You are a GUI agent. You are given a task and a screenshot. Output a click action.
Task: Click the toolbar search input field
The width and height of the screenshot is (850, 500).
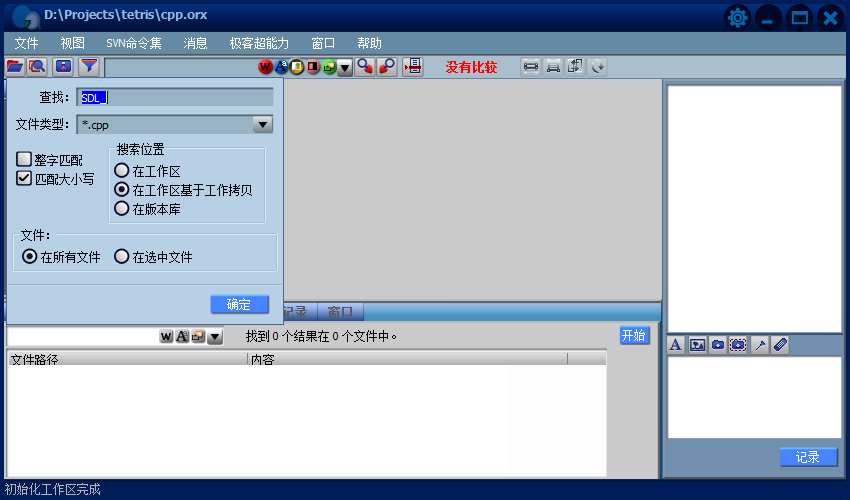pyautogui.click(x=181, y=67)
